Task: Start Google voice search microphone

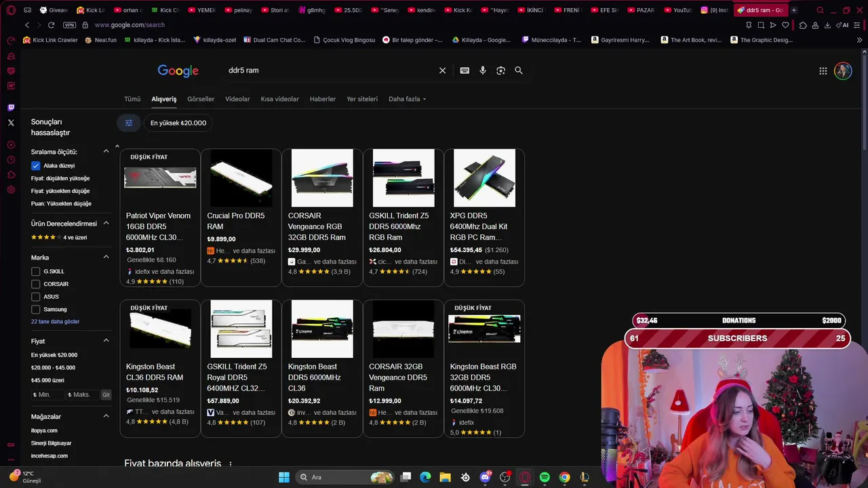Action: (483, 70)
